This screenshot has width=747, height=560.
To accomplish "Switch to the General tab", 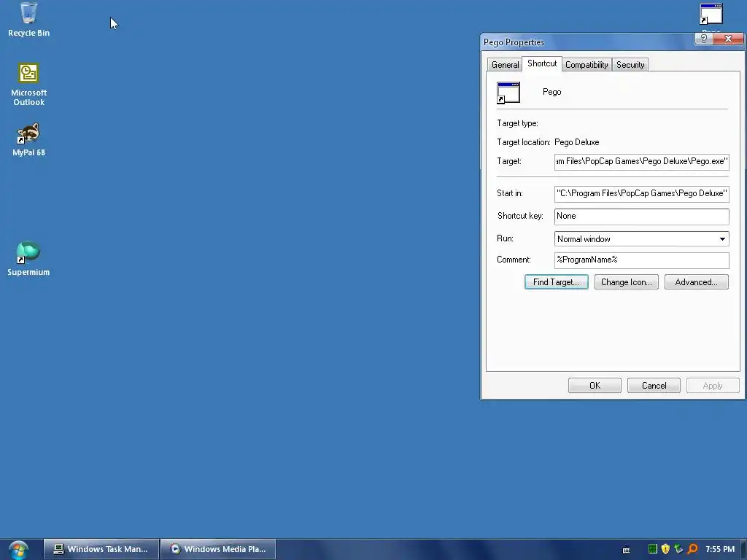I will point(505,65).
